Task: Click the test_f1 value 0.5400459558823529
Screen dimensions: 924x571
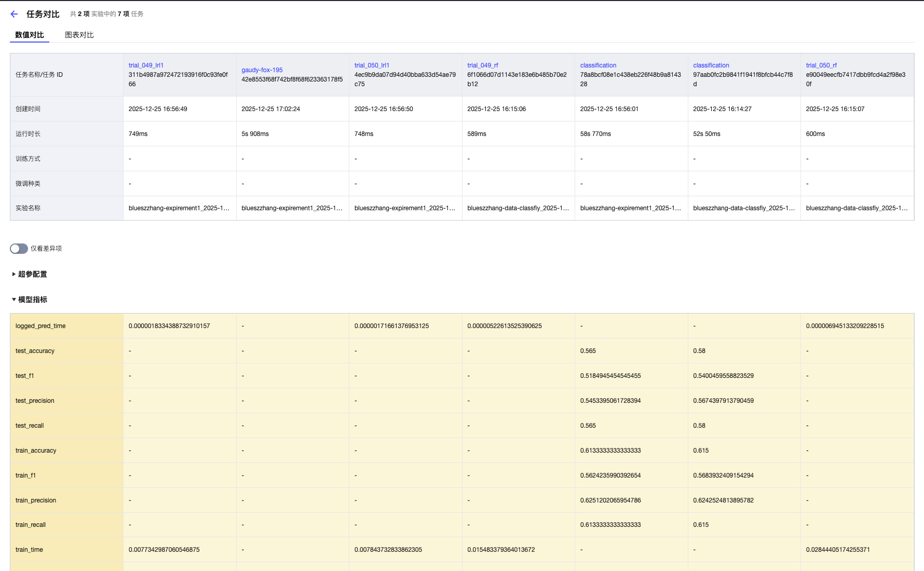Action: click(723, 376)
